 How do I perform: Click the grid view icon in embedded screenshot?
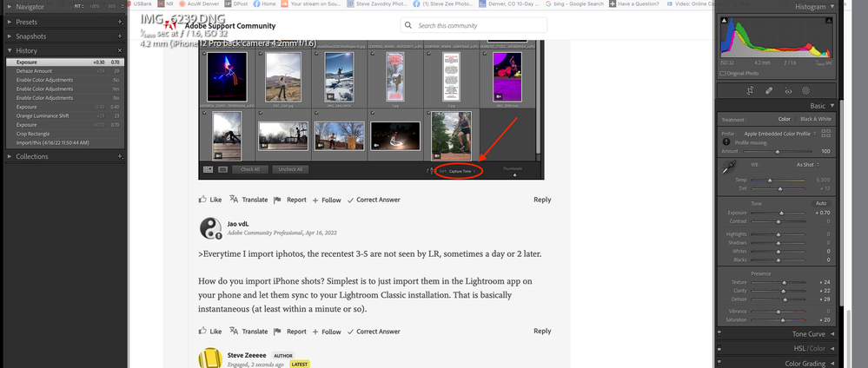[x=209, y=169]
